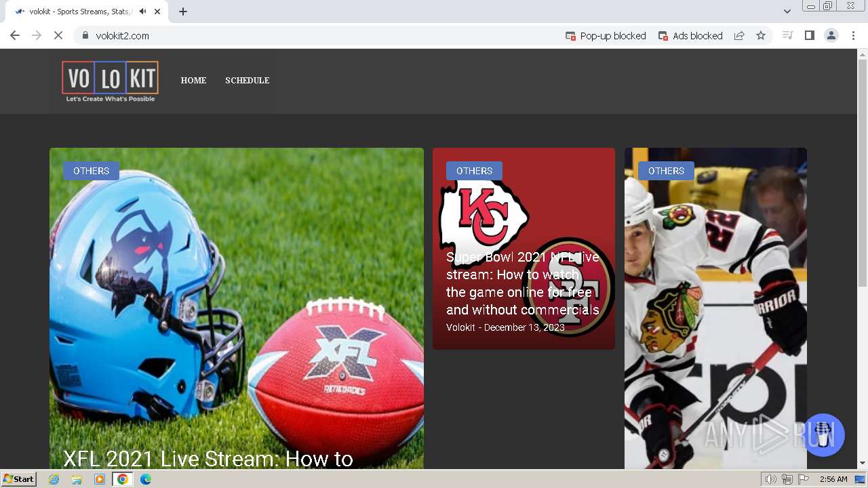This screenshot has width=868, height=488.
Task: Toggle the browser side panel
Action: [809, 35]
